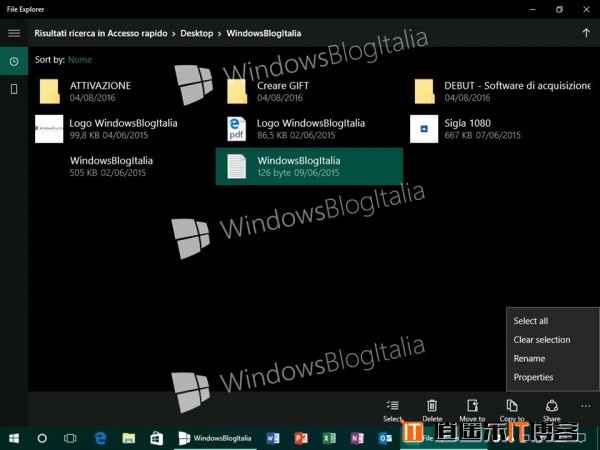Screen dimensions: 600x450
Task: Click the Sigla 1080 file name
Action: click(467, 123)
